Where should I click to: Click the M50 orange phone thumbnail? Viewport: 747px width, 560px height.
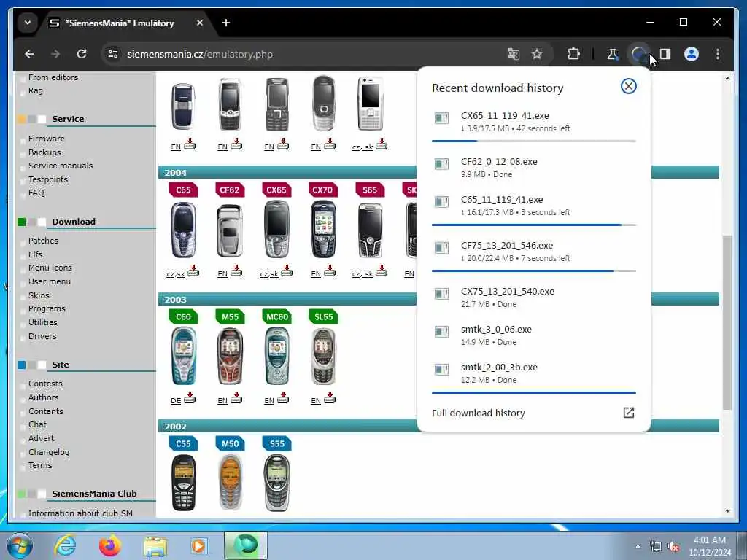(x=230, y=482)
